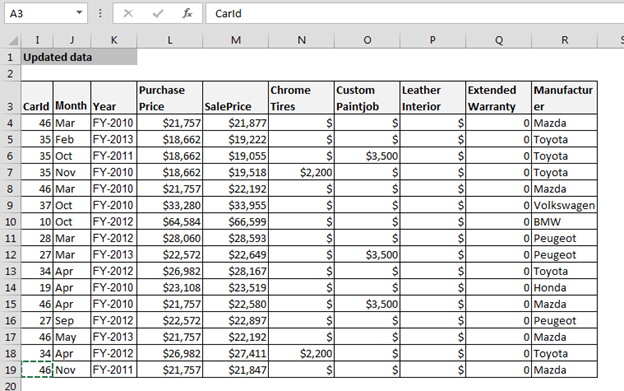Screen dimensions: 624x391
Task: Select column L header
Action: (x=170, y=40)
